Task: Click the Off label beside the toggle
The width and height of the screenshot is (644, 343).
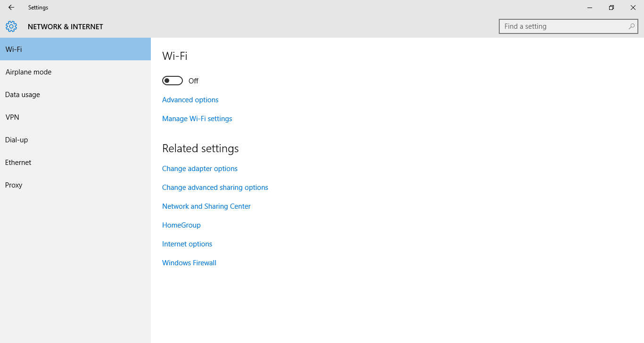Action: (193, 81)
